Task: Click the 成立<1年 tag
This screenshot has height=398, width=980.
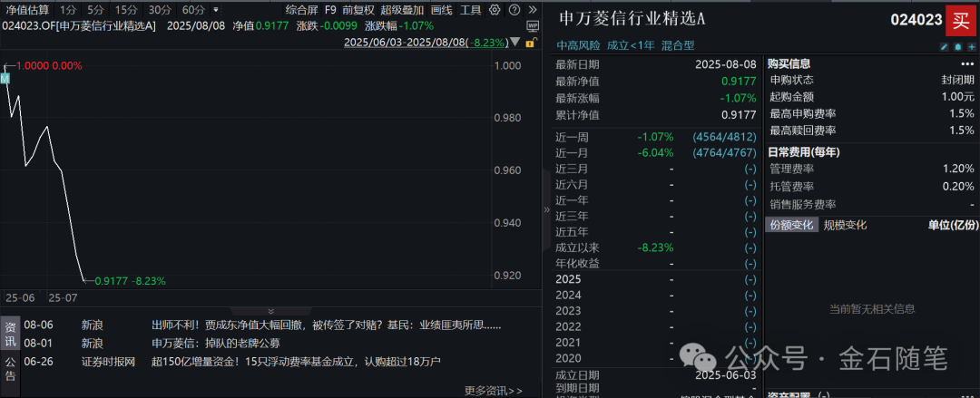Action: coord(631,45)
